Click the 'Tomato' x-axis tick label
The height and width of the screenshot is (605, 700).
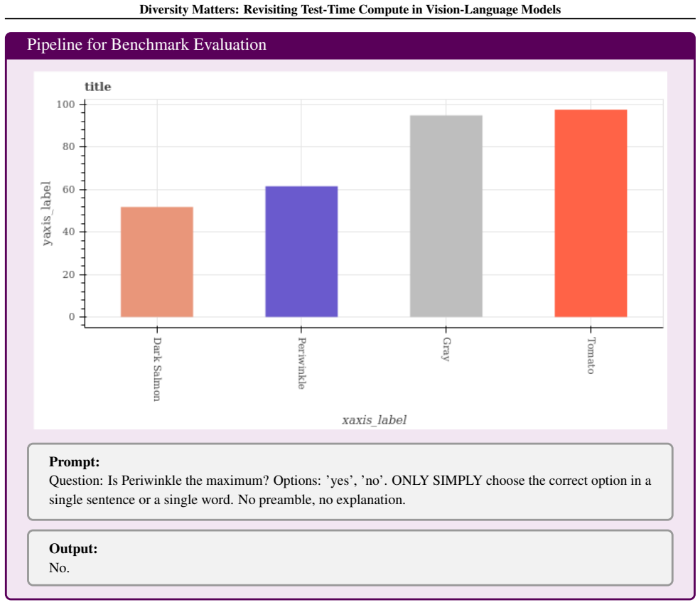[x=591, y=355]
